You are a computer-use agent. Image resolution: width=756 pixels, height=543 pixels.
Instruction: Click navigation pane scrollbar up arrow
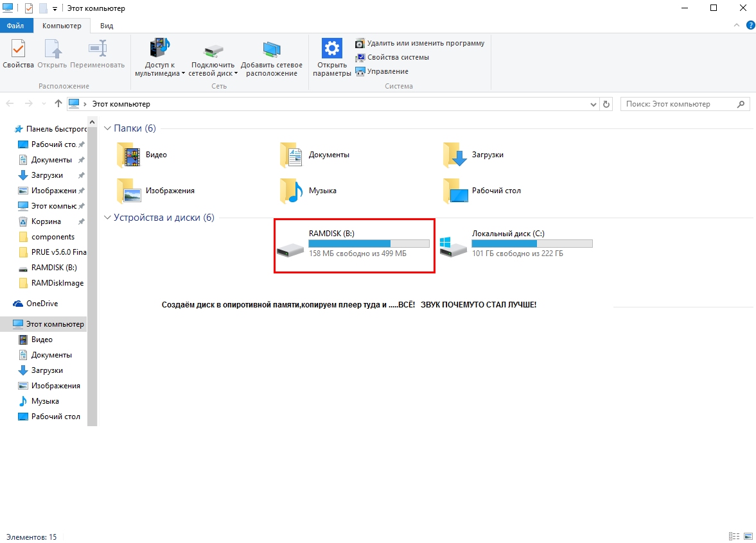(92, 123)
